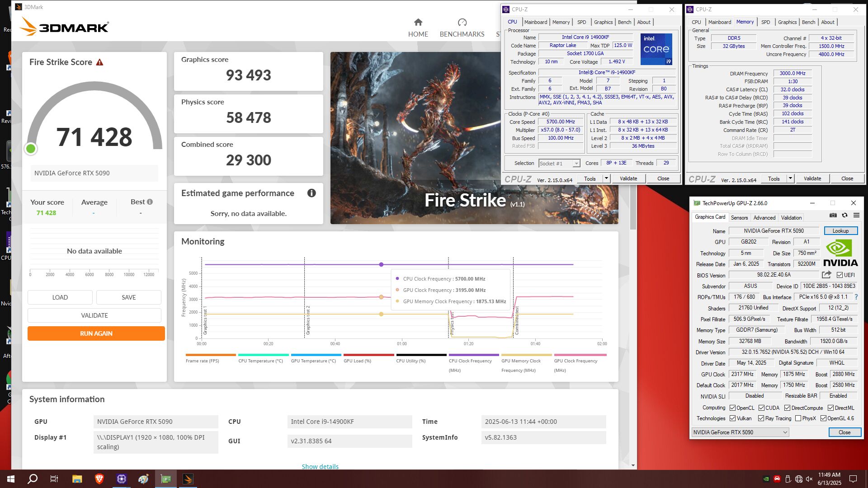Toggle the OpenGL 4.6 checkbox

pos(823,418)
